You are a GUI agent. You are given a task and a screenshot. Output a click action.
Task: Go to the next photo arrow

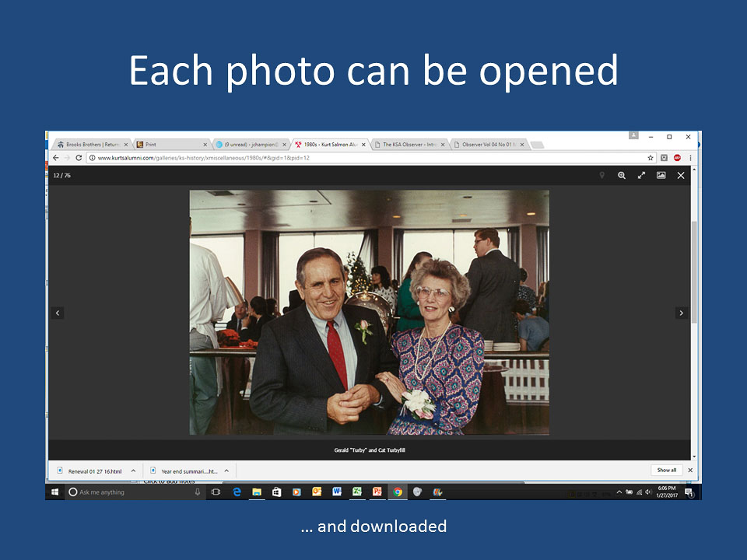coord(682,313)
